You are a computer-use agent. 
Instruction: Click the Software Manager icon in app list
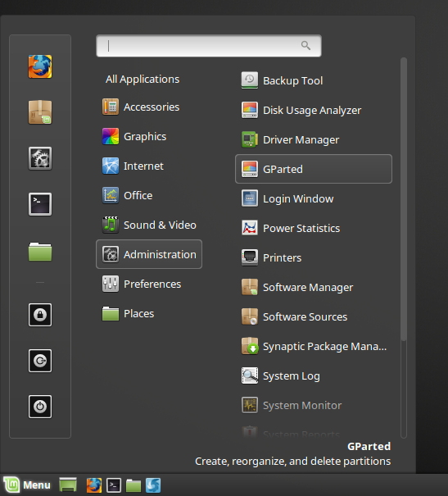[250, 287]
